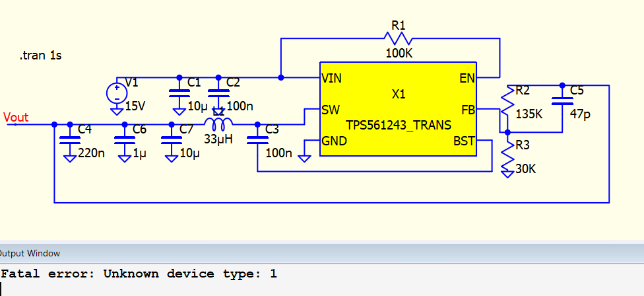Viewport: 644px width, 296px height.
Task: Click capacitor C2 symbol
Action: pyautogui.click(x=218, y=94)
